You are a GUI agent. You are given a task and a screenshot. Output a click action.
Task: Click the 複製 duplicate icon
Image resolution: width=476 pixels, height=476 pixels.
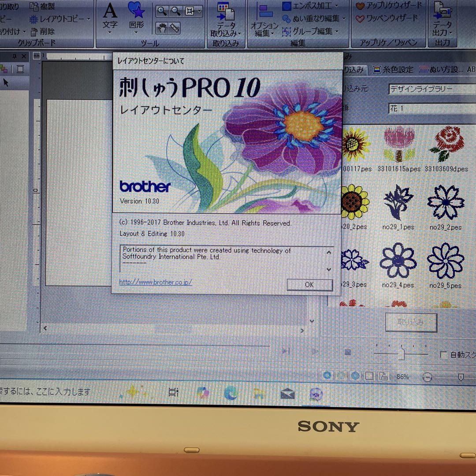(33, 6)
